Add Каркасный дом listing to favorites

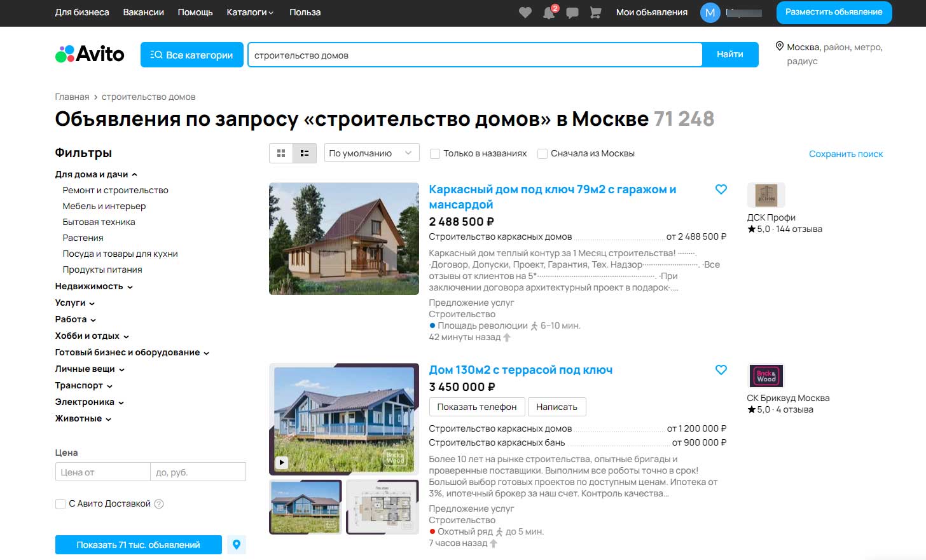[721, 189]
